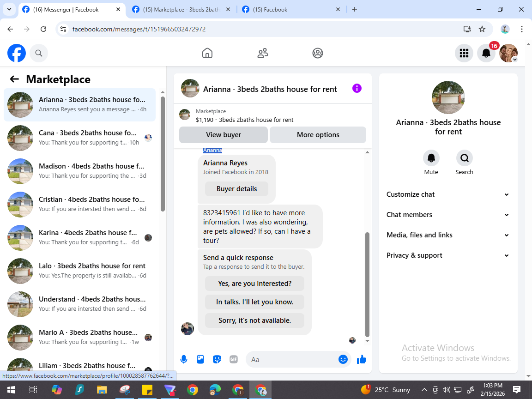This screenshot has height=399, width=532.
Task: Send quick response Sorry, it's not available.
Action: (x=254, y=320)
